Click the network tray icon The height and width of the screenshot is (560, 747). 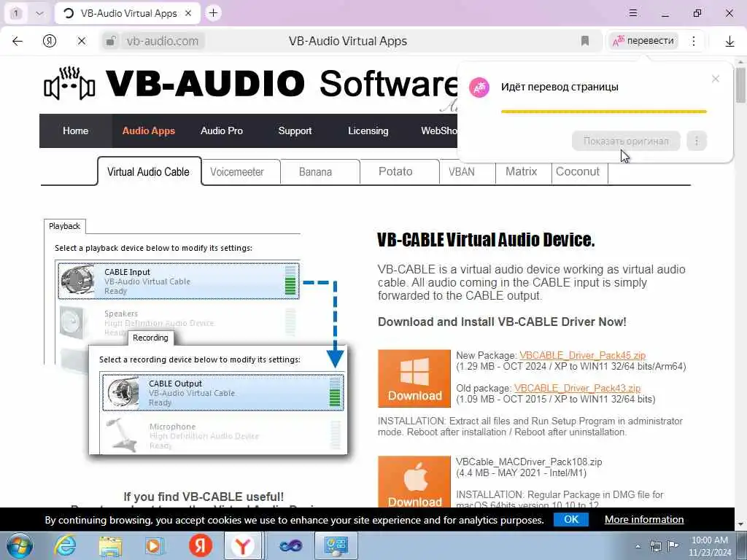coord(656,546)
